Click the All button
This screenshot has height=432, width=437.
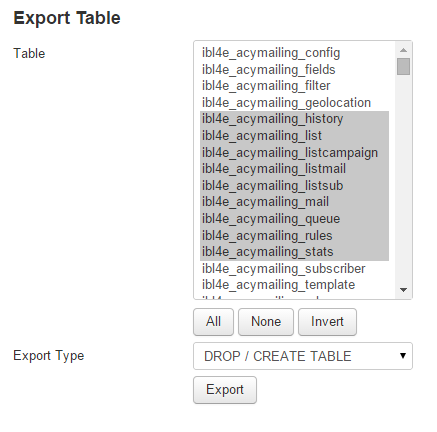[213, 322]
